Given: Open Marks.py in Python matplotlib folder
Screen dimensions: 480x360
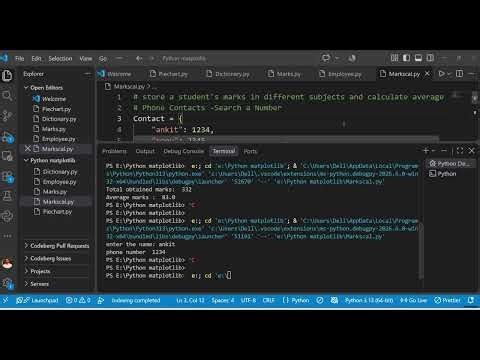Looking at the screenshot, I should pos(55,192).
